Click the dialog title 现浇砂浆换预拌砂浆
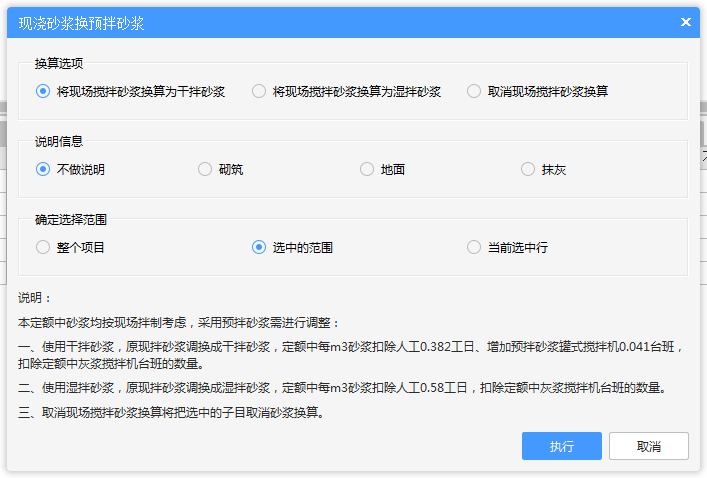 81,23
